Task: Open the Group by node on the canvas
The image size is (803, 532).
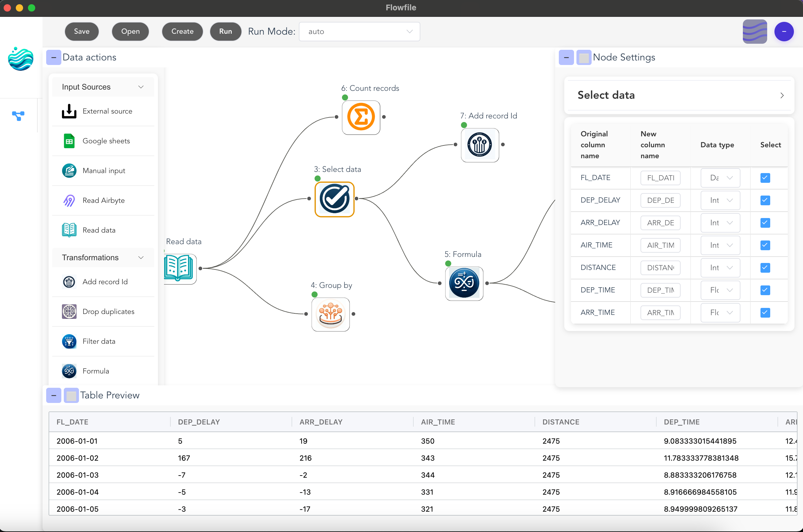Action: [330, 314]
